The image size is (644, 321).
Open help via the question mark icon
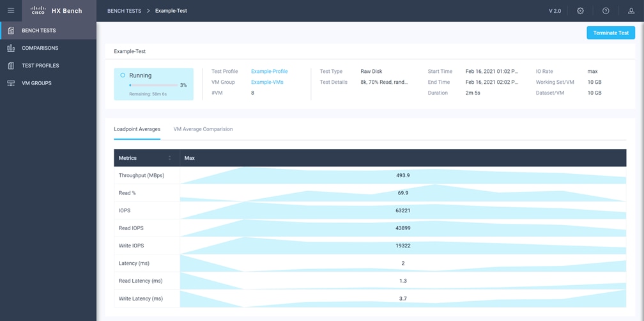(606, 11)
